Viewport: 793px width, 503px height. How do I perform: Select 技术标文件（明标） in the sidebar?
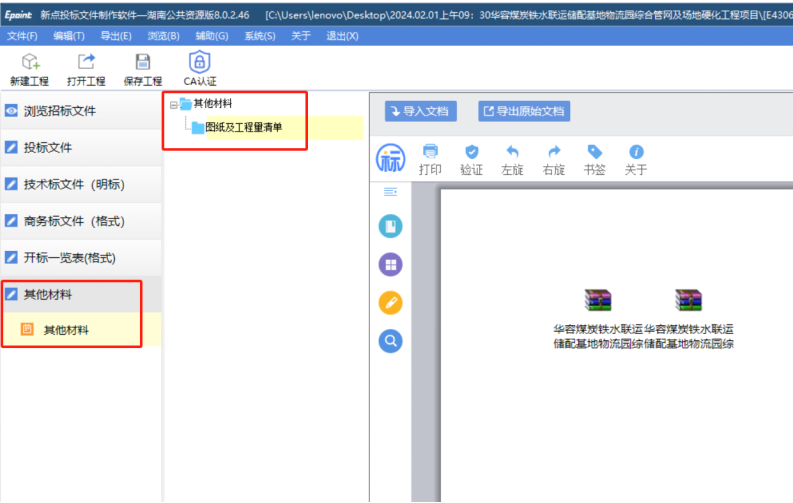pos(81,185)
